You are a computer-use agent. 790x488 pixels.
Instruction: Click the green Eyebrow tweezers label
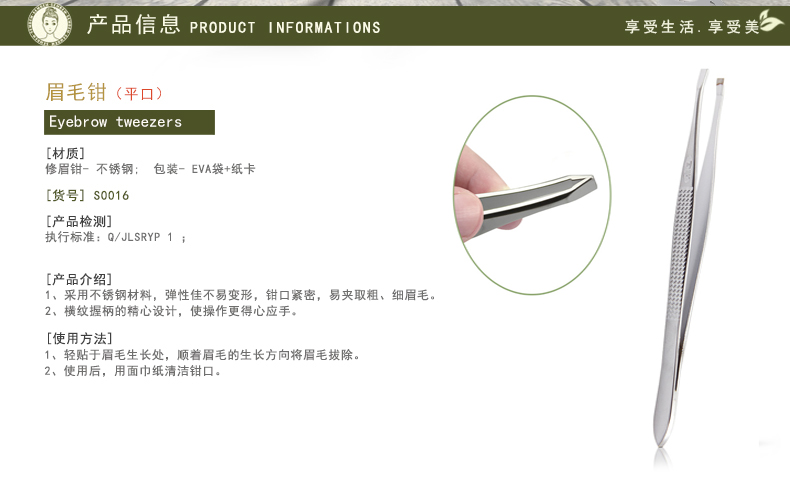[129, 122]
